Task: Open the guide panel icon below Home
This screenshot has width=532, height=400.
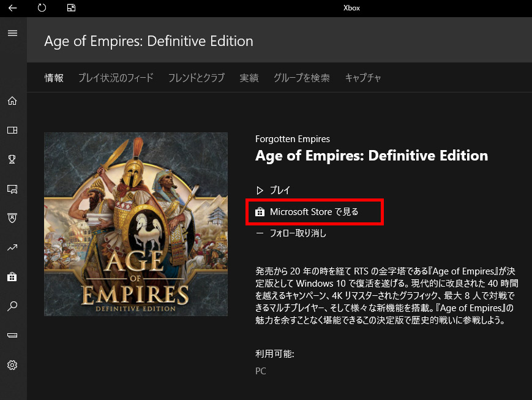Action: 12,130
